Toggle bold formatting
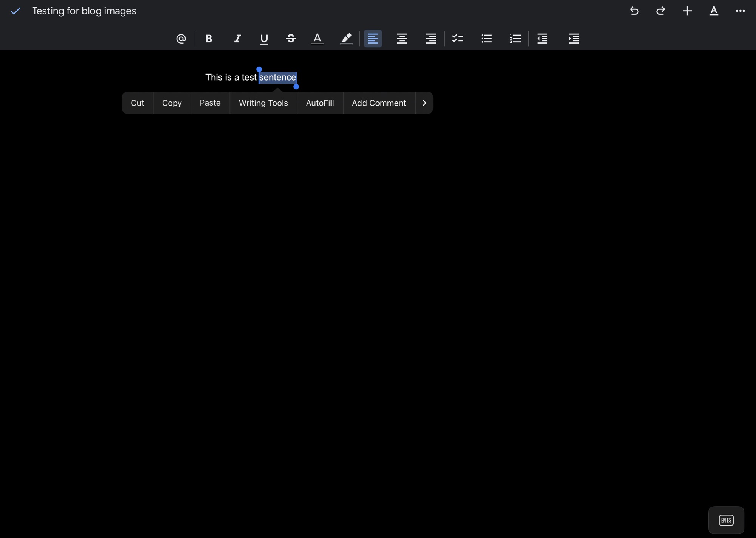756x538 pixels. click(x=208, y=39)
